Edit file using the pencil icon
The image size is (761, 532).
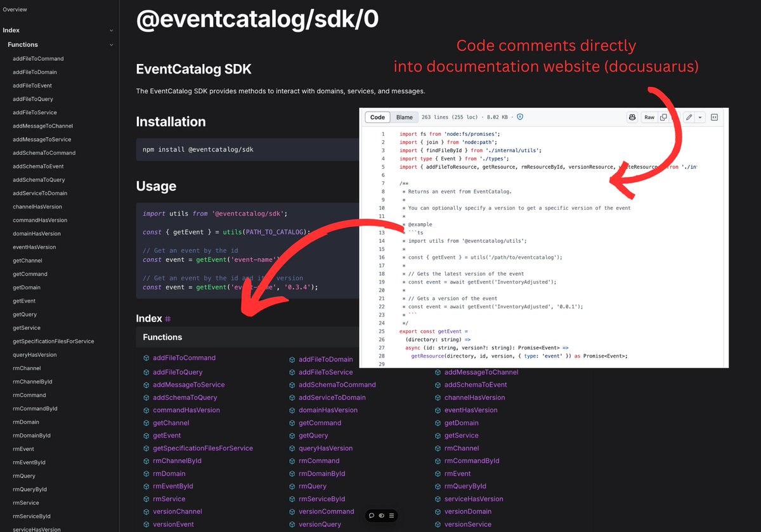click(689, 117)
